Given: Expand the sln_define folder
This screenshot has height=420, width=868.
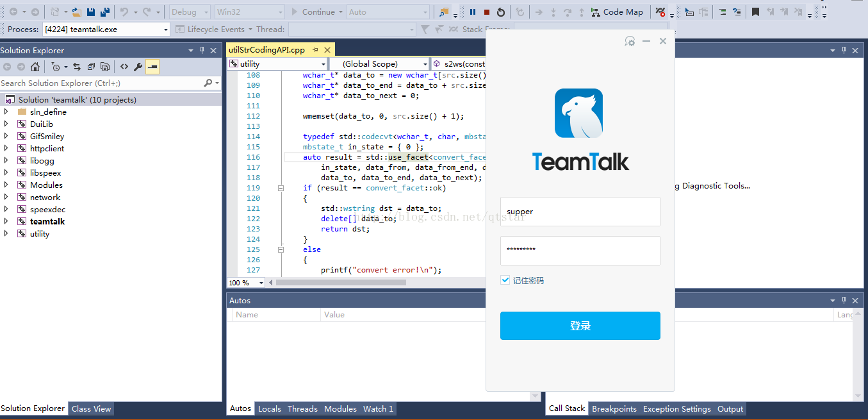Looking at the screenshot, I should [x=6, y=112].
